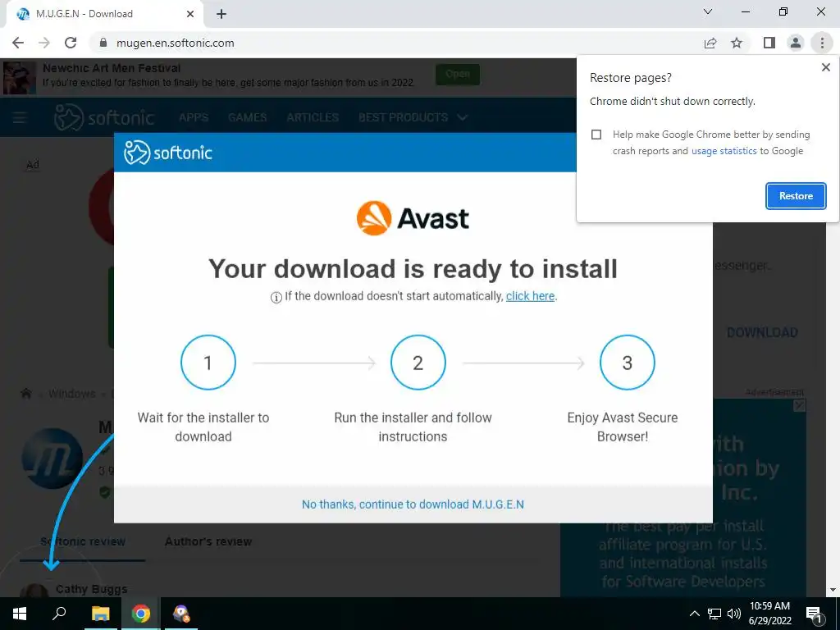This screenshot has height=630, width=840.
Task: Click the softonic logo in dialog header
Action: pos(167,153)
